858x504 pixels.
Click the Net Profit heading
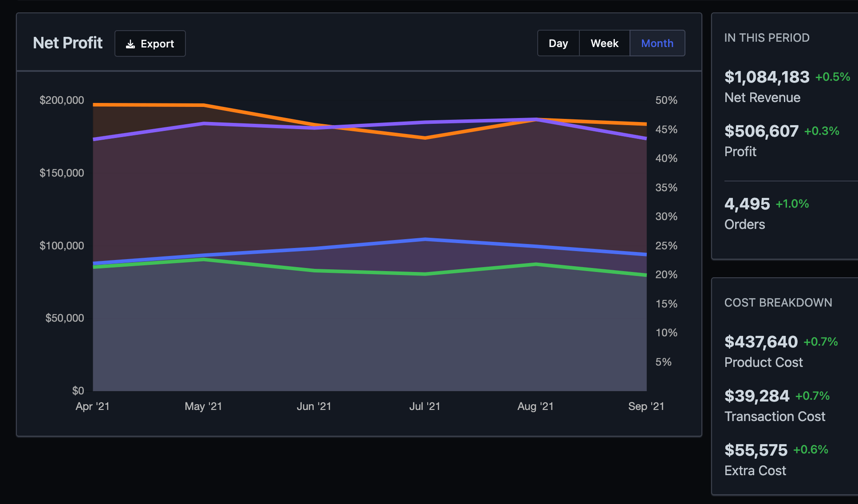(67, 43)
